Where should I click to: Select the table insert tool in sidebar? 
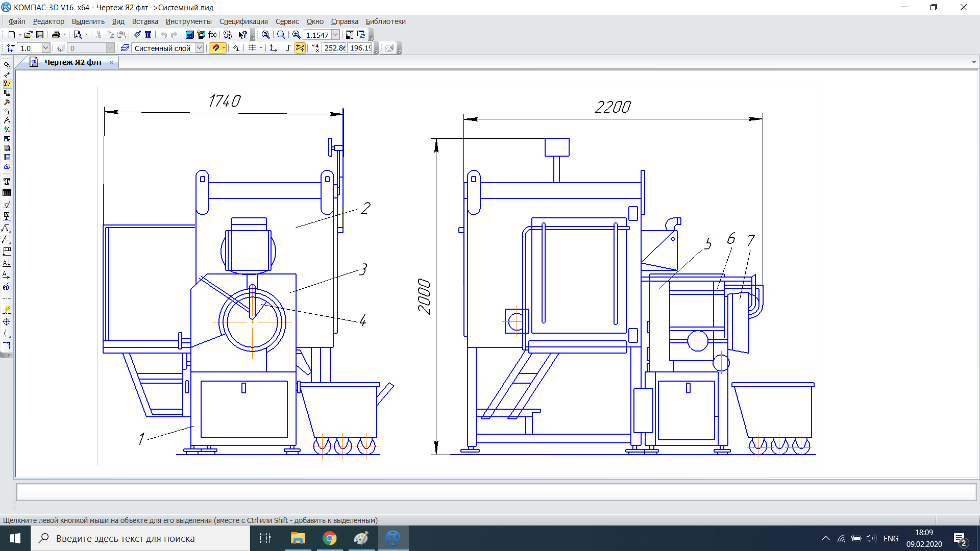click(7, 193)
